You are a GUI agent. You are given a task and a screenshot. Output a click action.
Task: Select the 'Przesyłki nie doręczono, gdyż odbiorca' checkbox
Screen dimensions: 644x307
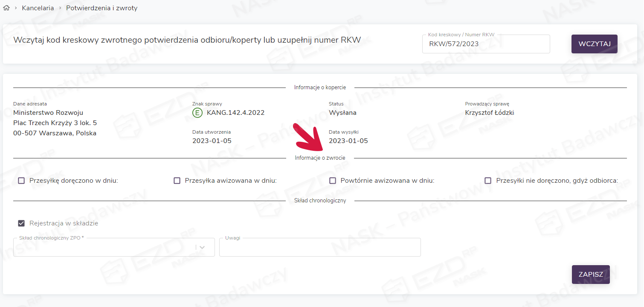(488, 181)
